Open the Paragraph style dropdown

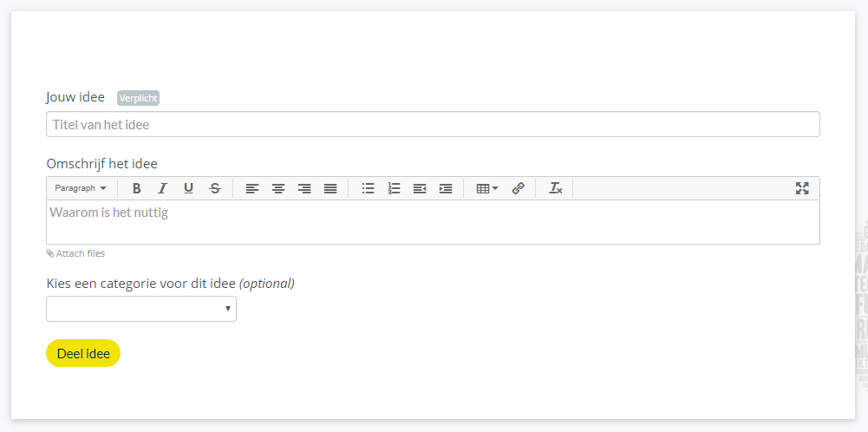point(81,188)
